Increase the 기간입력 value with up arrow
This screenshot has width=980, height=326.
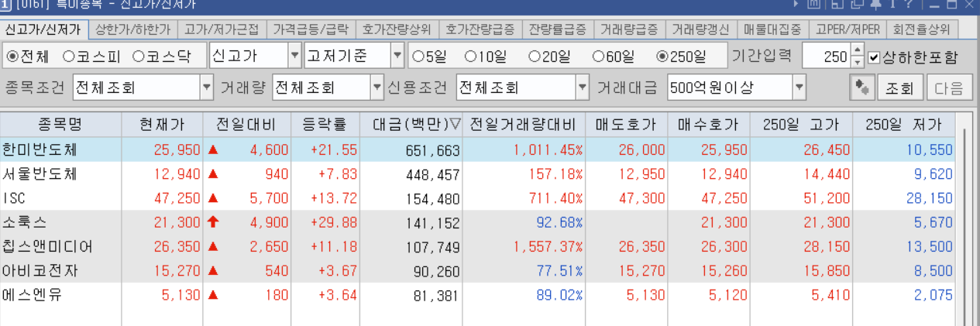coord(857,50)
